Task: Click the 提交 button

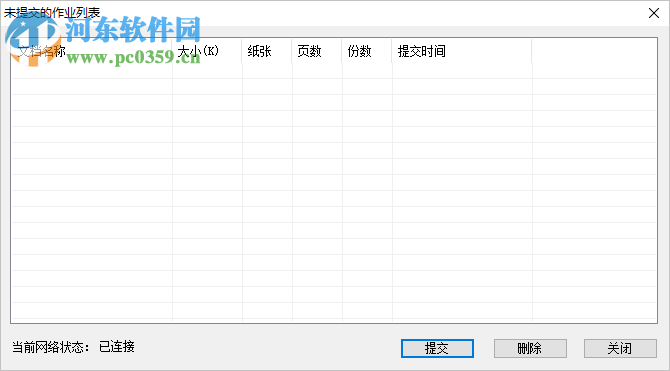Action: [x=437, y=348]
